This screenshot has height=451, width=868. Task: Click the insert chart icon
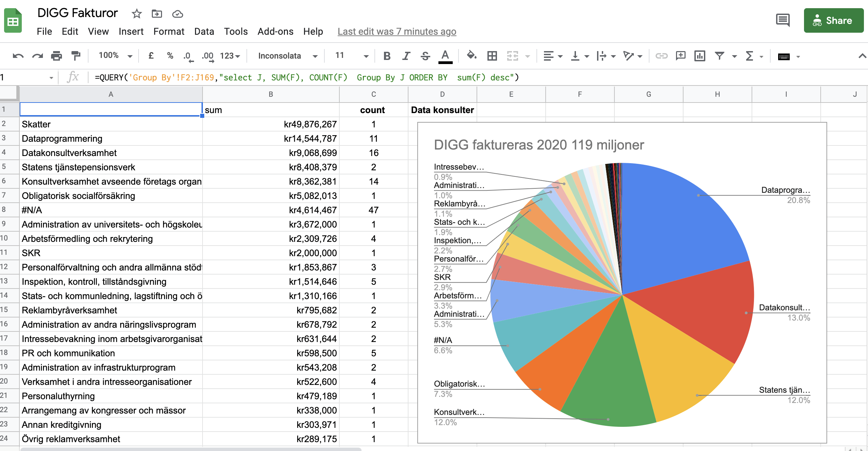700,56
